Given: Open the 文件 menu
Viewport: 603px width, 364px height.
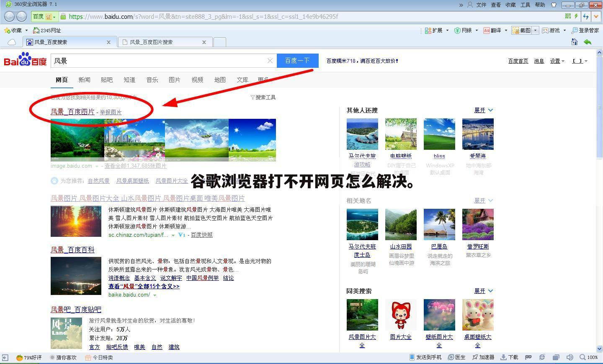Looking at the screenshot, I should (481, 5).
